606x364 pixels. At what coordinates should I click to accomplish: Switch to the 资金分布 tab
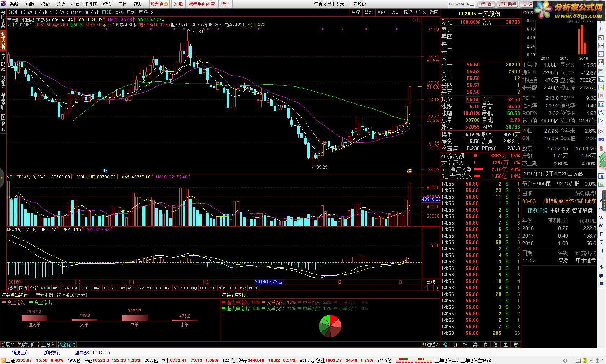point(47,345)
